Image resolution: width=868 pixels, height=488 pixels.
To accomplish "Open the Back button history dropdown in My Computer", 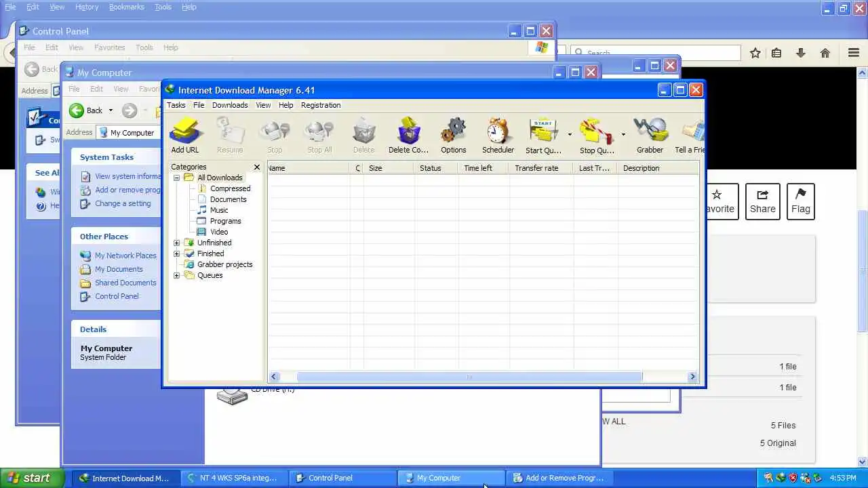I will (x=111, y=110).
